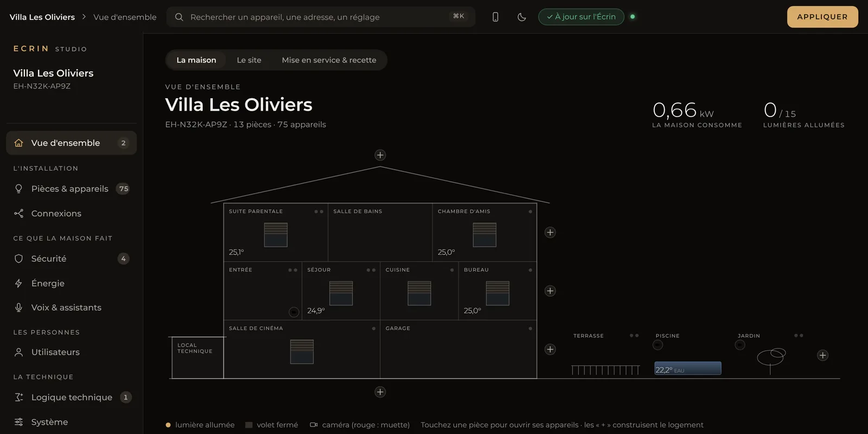The image size is (868, 434).
Task: Click the Vue d'ensemble breadcrumb
Action: point(125,17)
